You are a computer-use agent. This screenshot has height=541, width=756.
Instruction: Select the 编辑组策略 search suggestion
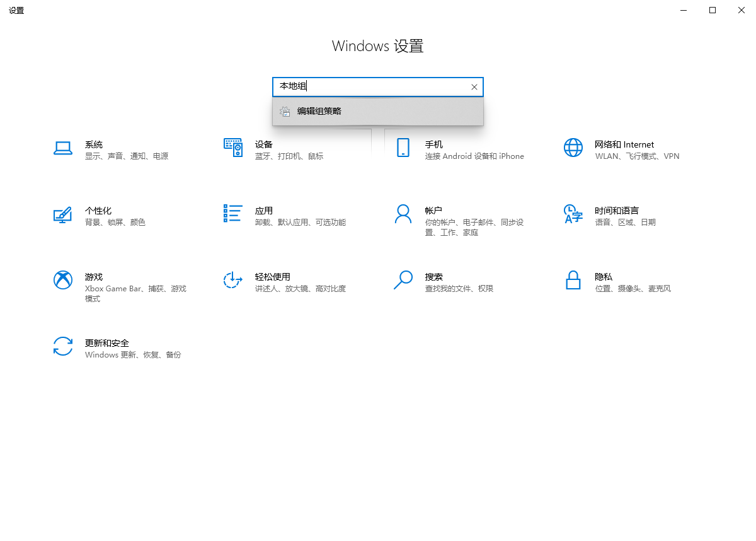pyautogui.click(x=378, y=112)
